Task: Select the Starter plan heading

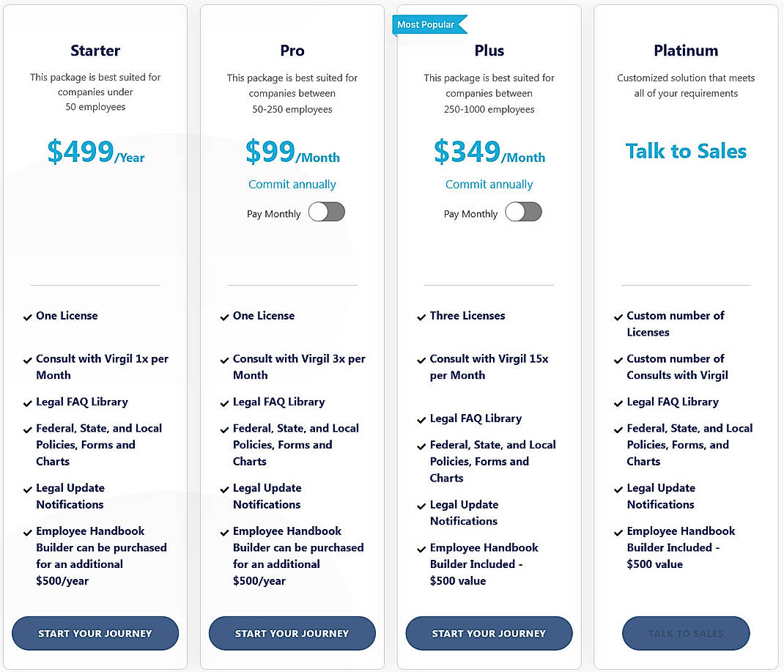Action: point(95,51)
